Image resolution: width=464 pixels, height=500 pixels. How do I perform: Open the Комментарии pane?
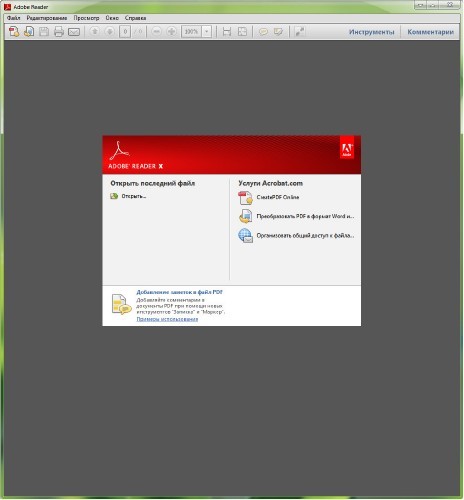pyautogui.click(x=430, y=32)
